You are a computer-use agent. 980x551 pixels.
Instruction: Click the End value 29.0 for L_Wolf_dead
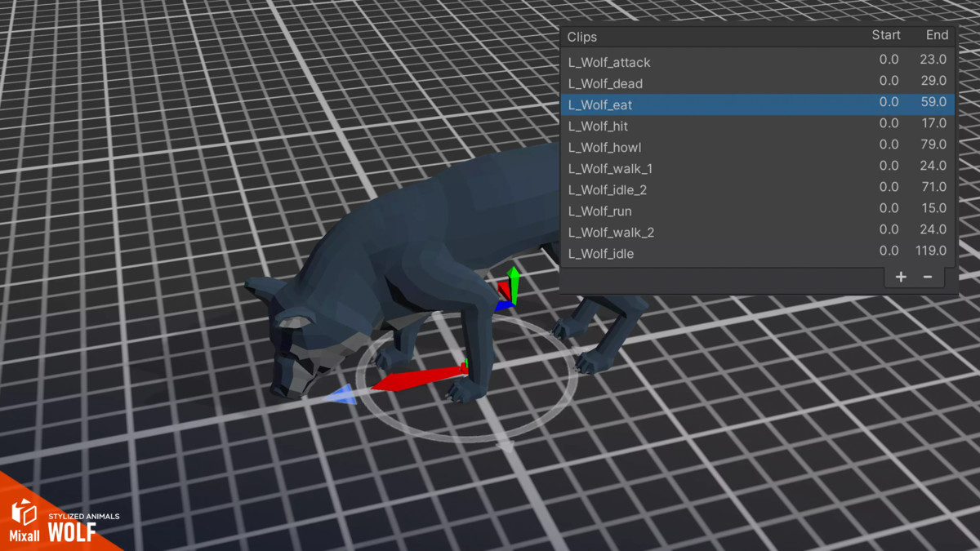point(933,81)
